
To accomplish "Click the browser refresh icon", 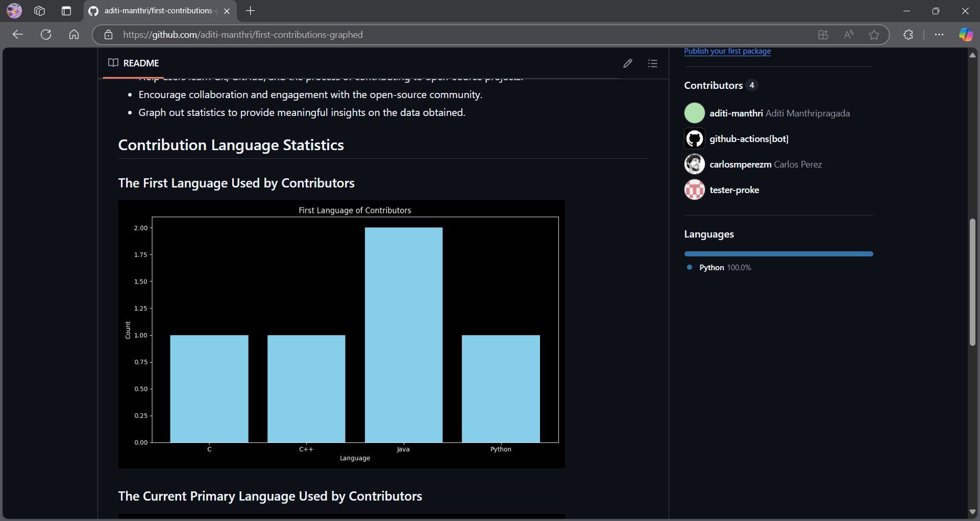I will (x=46, y=35).
